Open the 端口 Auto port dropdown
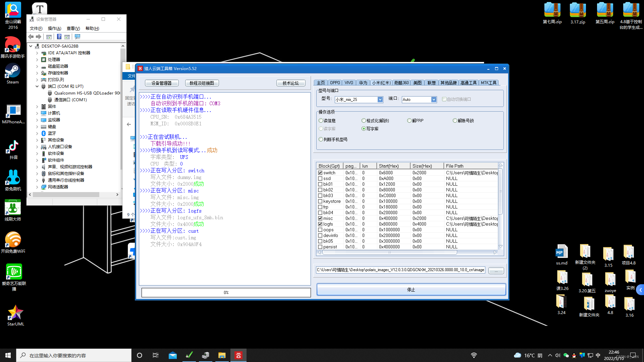644x362 pixels. click(x=434, y=100)
